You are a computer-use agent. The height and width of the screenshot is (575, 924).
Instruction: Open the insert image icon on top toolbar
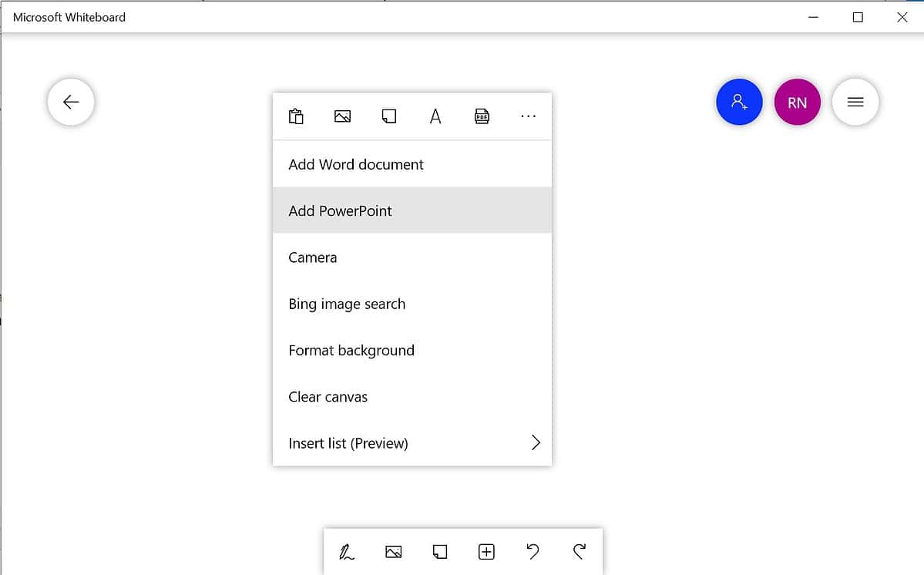[342, 116]
